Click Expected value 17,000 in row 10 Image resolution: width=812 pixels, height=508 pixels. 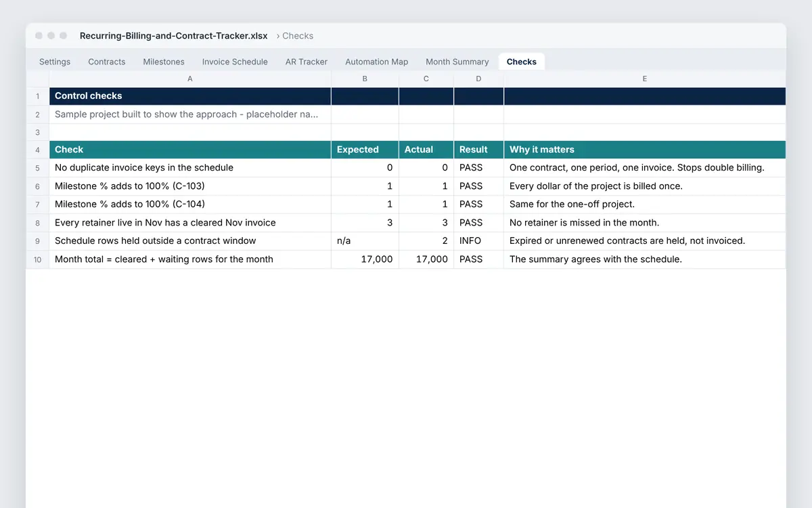point(365,259)
